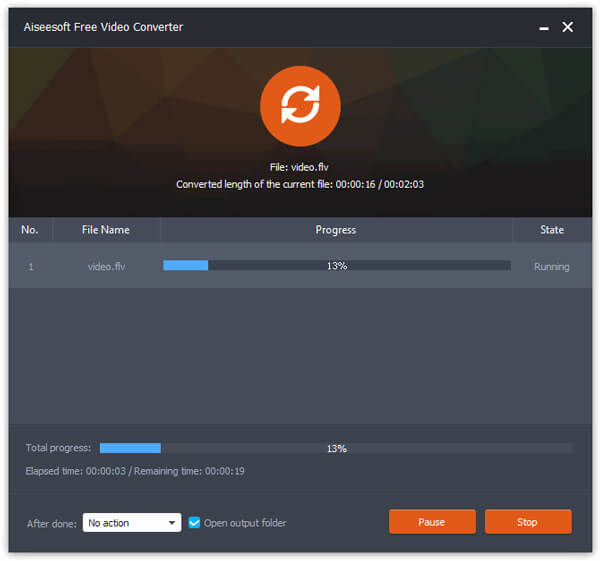Click the File Name column header
This screenshot has height=561, width=600.
pos(106,230)
